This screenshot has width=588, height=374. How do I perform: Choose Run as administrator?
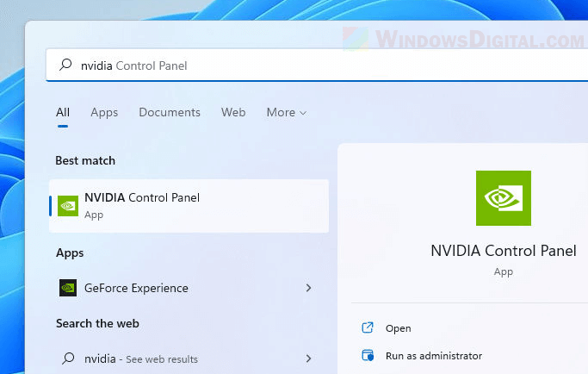[x=434, y=356]
